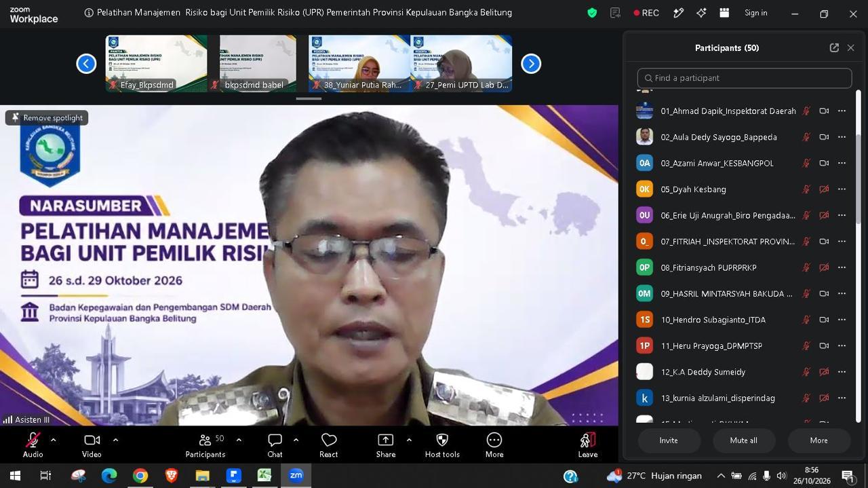Open Google Chrome from the taskbar
The image size is (868, 488).
[x=140, y=476]
